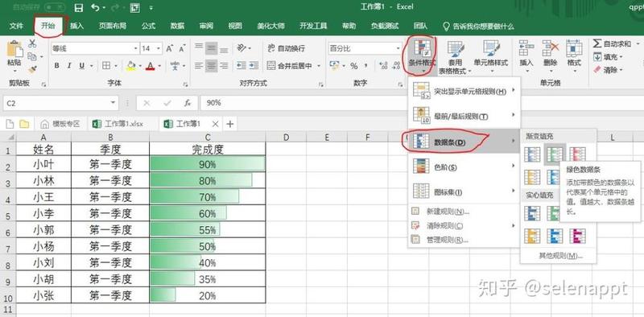Click the Cut scissors icon
The height and width of the screenshot is (317, 644).
pos(32,44)
